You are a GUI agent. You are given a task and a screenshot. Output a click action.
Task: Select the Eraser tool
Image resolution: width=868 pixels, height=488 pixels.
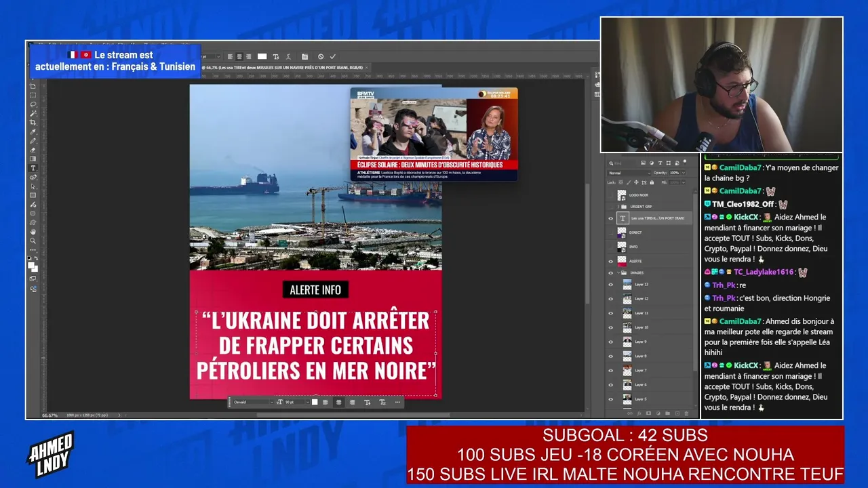coord(33,150)
